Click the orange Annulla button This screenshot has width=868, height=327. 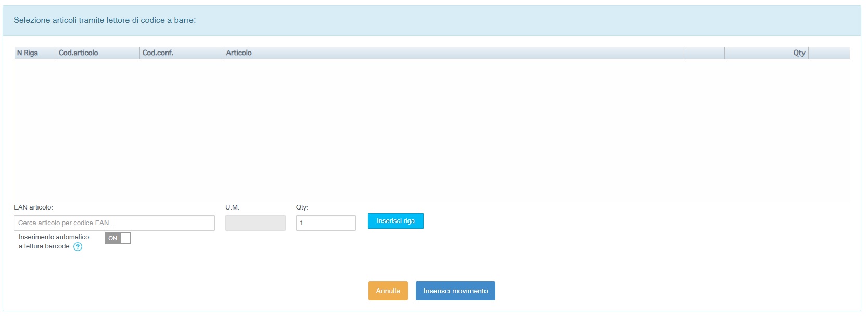[388, 291]
